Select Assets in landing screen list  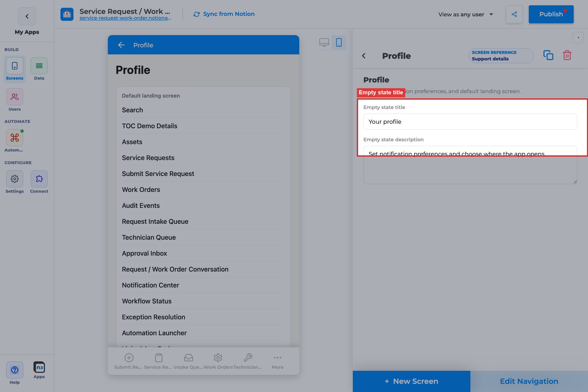pyautogui.click(x=203, y=142)
